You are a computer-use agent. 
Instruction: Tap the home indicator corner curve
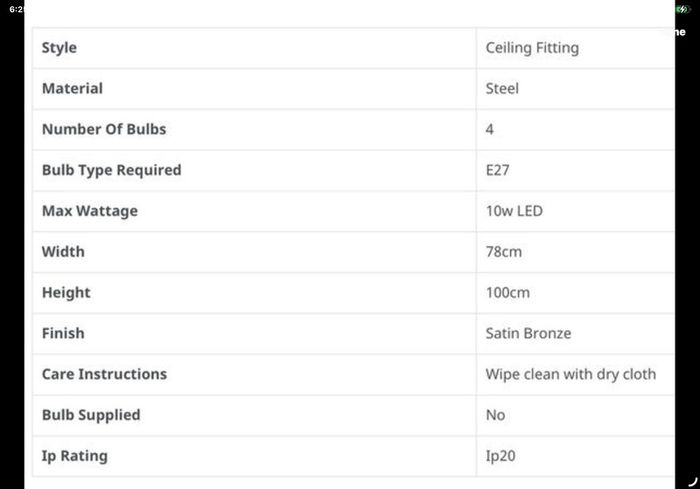pyautogui.click(x=692, y=481)
